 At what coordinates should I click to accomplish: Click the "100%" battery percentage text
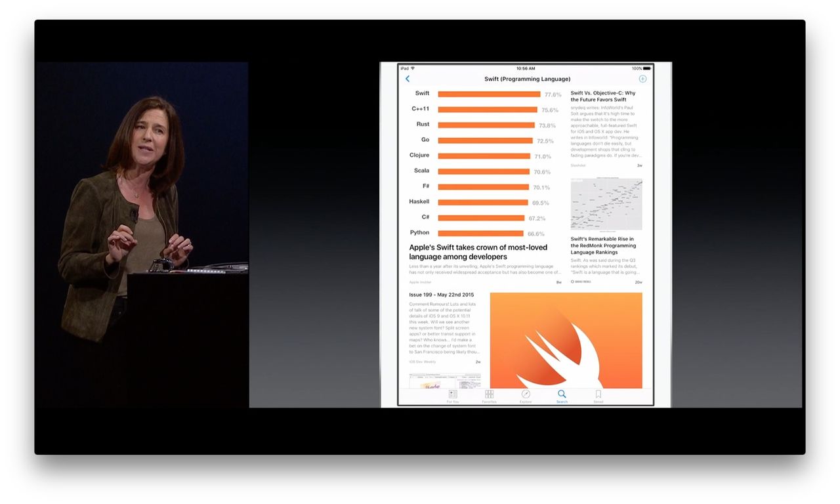(x=637, y=68)
